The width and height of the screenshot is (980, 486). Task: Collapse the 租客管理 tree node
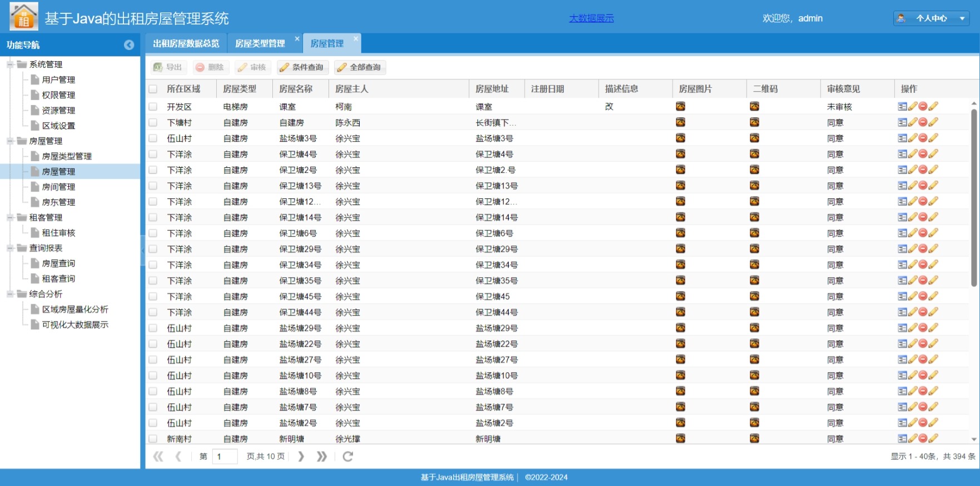point(10,218)
